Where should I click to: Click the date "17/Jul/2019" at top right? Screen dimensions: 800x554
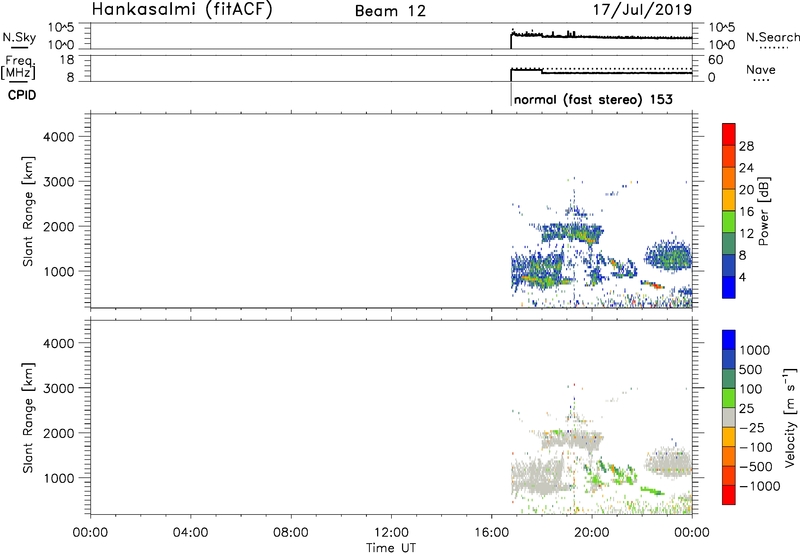point(642,10)
